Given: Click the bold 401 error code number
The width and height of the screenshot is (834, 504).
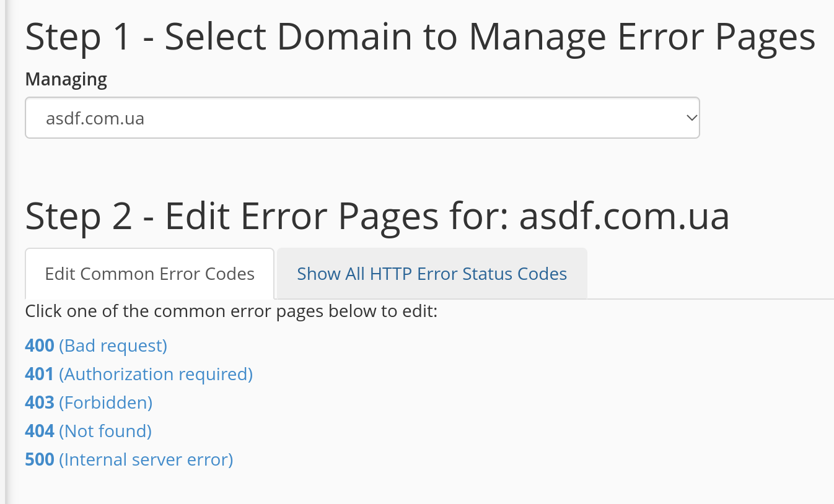Looking at the screenshot, I should [40, 374].
